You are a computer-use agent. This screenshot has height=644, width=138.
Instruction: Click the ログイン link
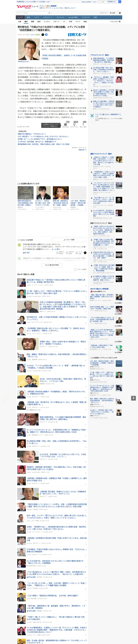click(42, 8)
